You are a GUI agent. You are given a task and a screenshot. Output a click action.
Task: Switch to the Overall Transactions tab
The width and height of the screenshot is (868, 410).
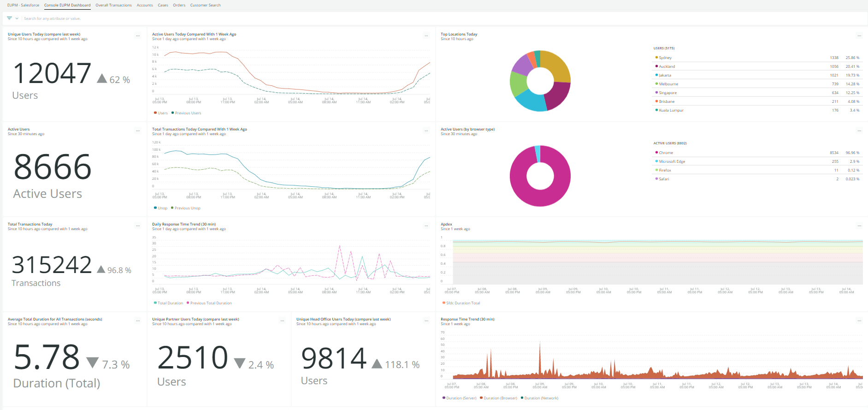pos(113,5)
